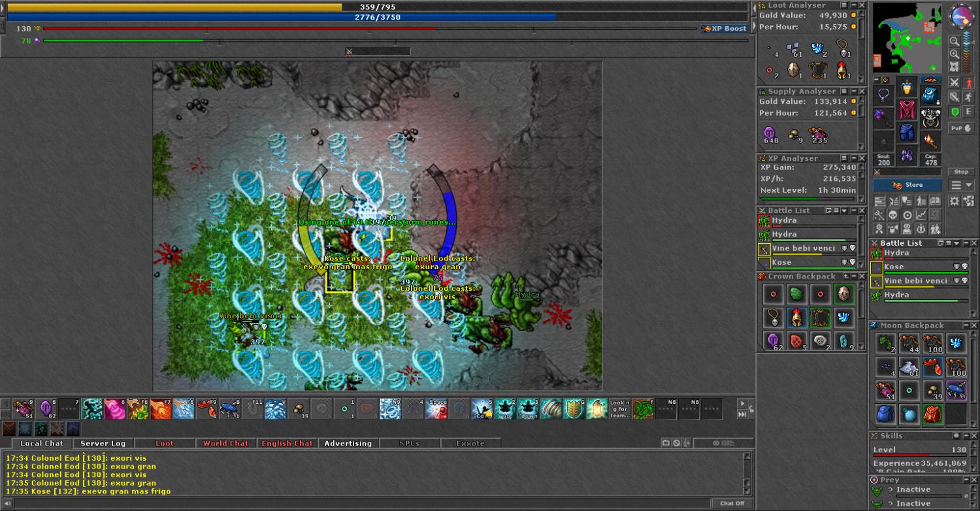980x511 pixels.
Task: Go to next action bar page arrow
Action: 742,404
